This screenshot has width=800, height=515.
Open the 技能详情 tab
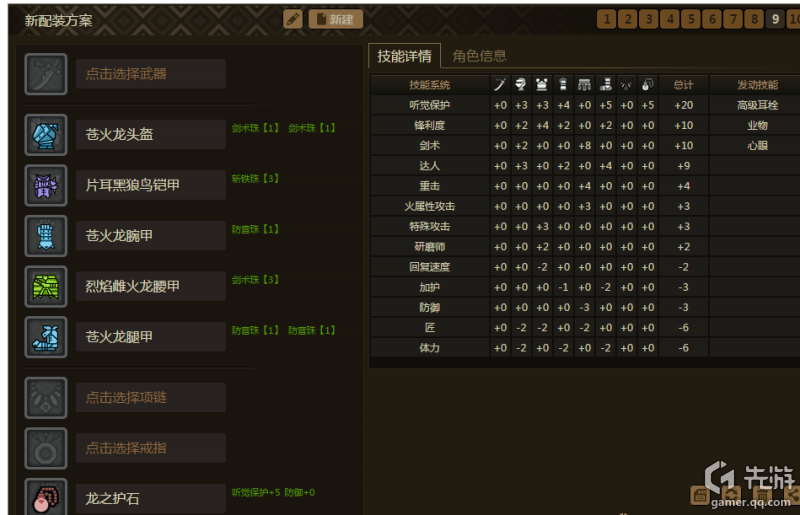click(x=404, y=56)
